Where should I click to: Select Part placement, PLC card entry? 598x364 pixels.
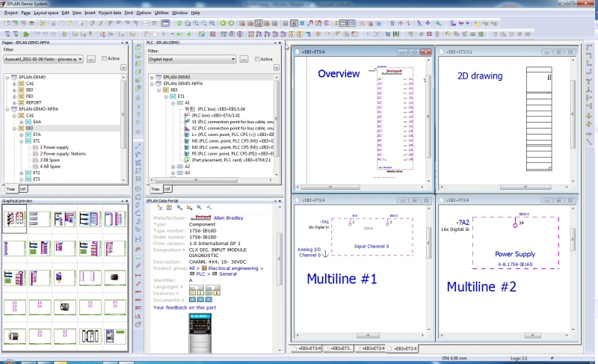coord(231,160)
